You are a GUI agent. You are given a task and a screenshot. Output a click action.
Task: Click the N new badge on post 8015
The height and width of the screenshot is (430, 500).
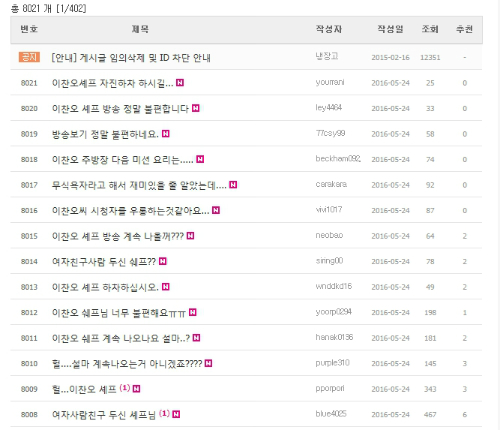190,236
